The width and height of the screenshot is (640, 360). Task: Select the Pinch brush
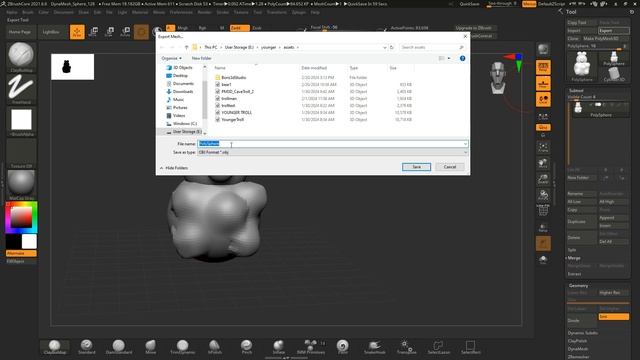tap(247, 347)
